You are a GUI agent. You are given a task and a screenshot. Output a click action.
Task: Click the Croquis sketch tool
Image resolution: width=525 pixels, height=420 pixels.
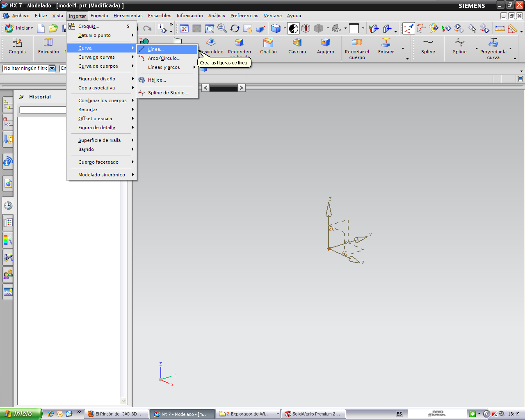(17, 46)
